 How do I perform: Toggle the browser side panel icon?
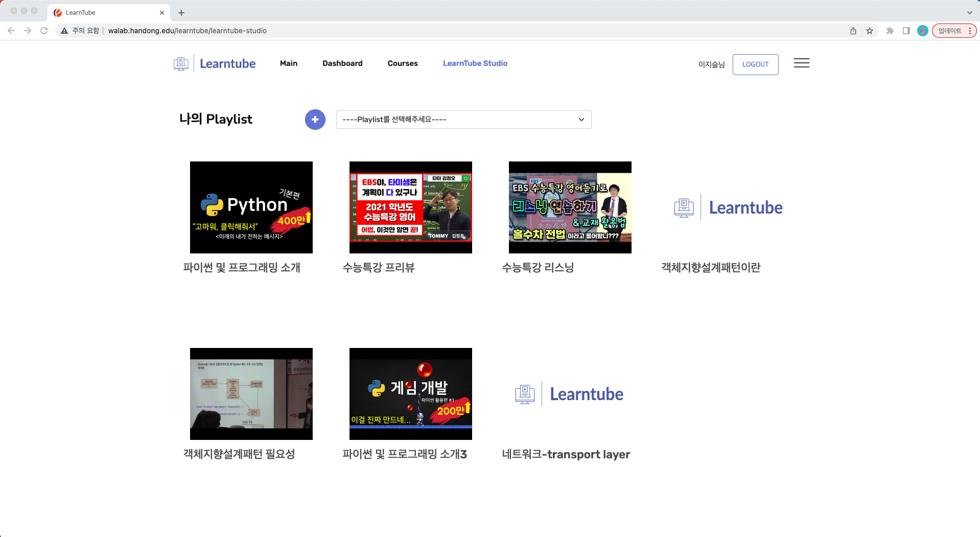906,31
